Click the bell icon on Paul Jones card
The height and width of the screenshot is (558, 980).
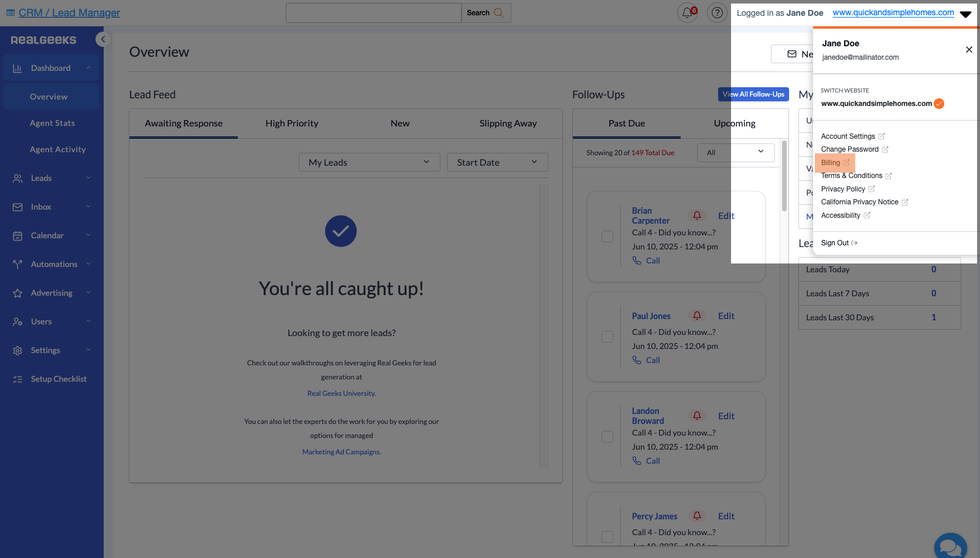(x=697, y=316)
